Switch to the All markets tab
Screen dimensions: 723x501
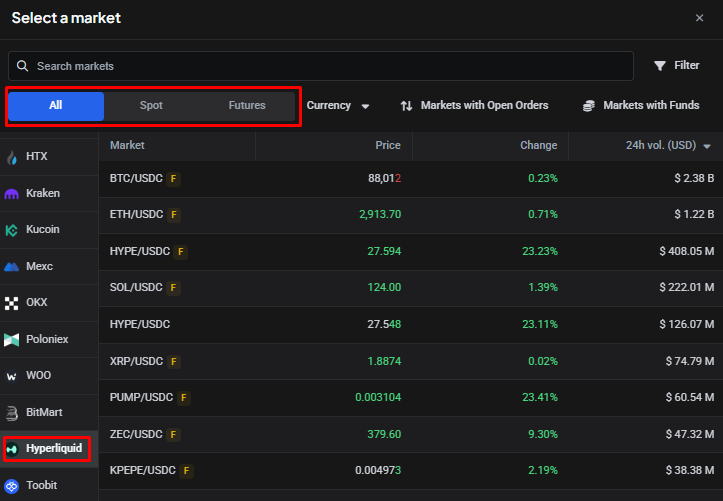(x=56, y=106)
